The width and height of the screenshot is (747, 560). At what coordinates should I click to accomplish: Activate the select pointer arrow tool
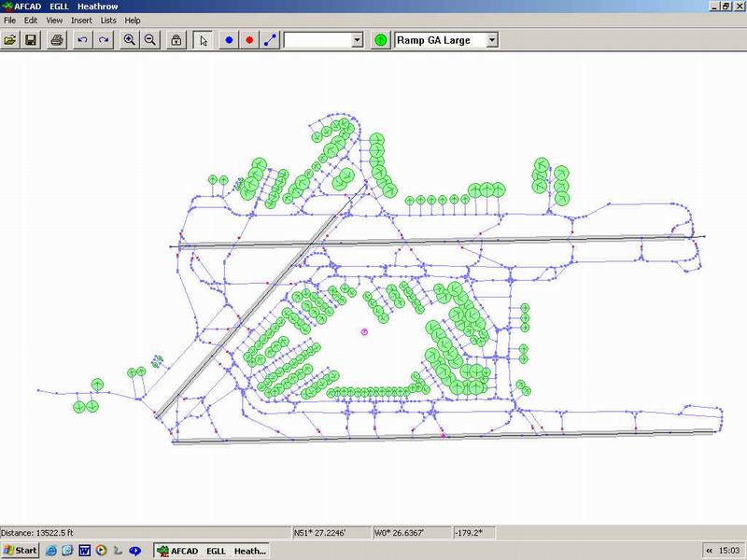204,40
